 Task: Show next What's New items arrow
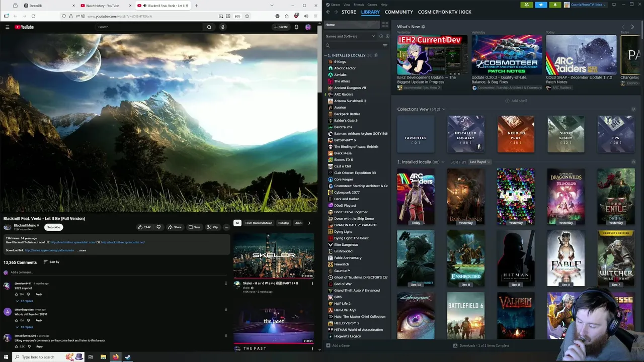(x=632, y=27)
